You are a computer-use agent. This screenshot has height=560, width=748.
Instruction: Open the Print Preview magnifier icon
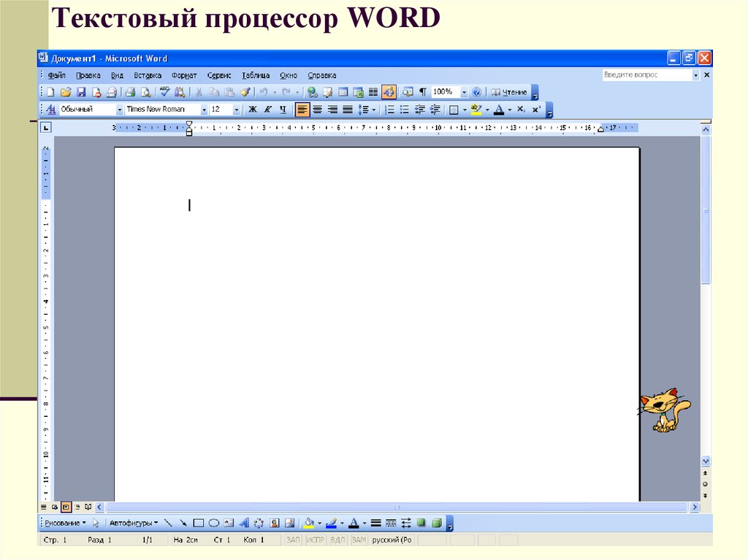tap(145, 92)
